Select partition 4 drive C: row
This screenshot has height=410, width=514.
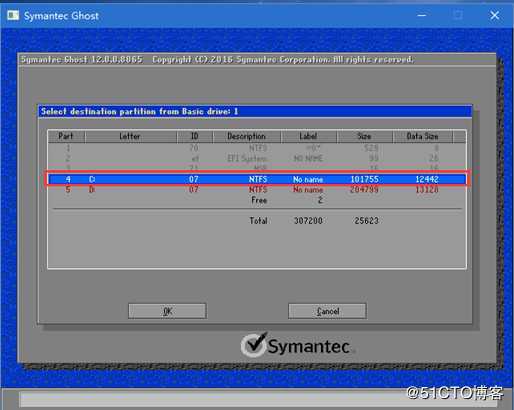pyautogui.click(x=257, y=179)
